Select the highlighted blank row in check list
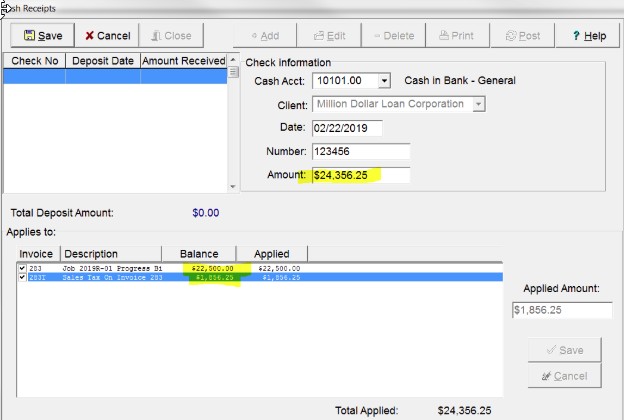Image resolution: width=624 pixels, height=420 pixels. pyautogui.click(x=115, y=76)
